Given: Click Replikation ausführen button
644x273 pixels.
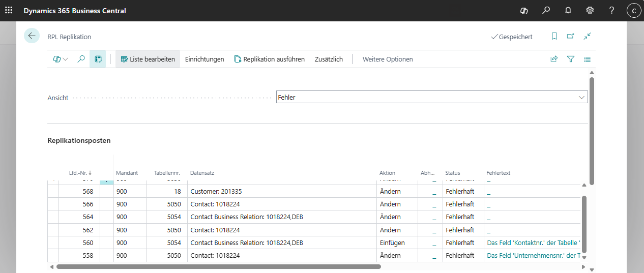Looking at the screenshot, I should coord(269,59).
